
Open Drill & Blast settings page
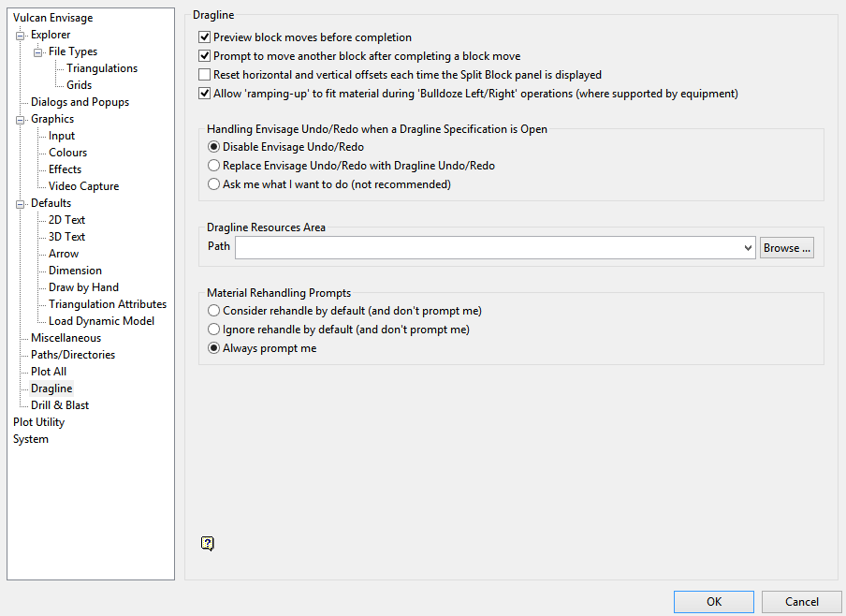point(60,405)
